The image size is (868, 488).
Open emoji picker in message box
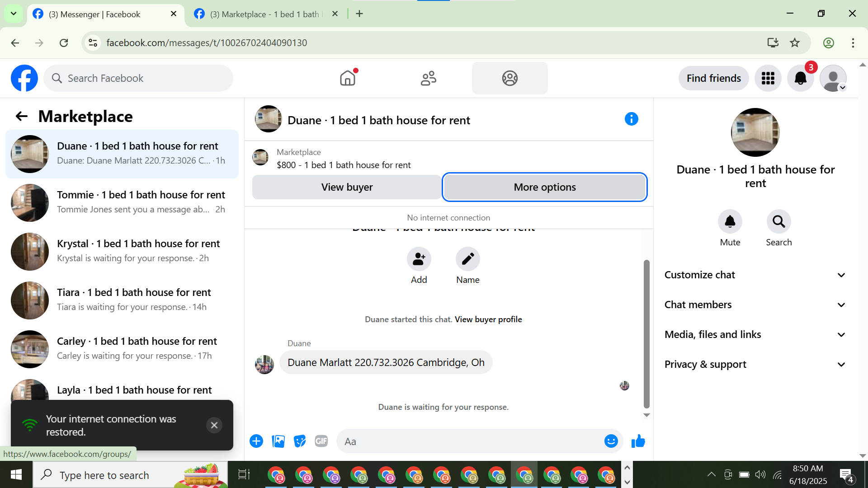tap(611, 441)
